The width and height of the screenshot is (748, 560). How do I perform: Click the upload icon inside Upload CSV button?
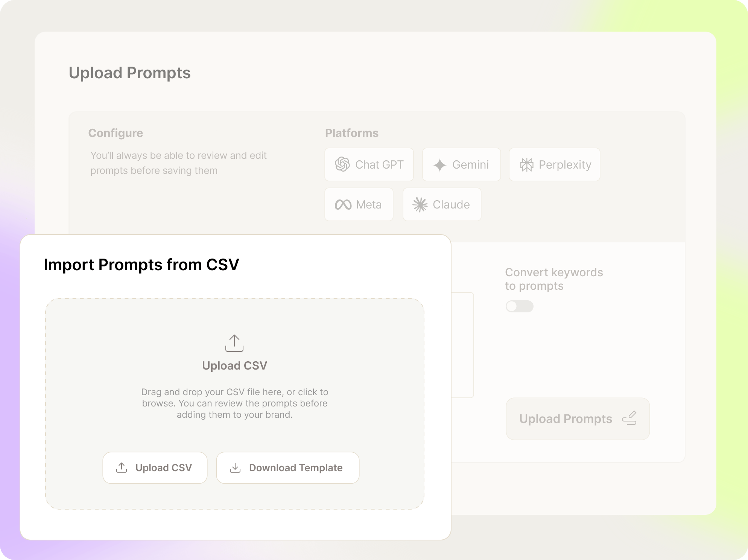[121, 467]
